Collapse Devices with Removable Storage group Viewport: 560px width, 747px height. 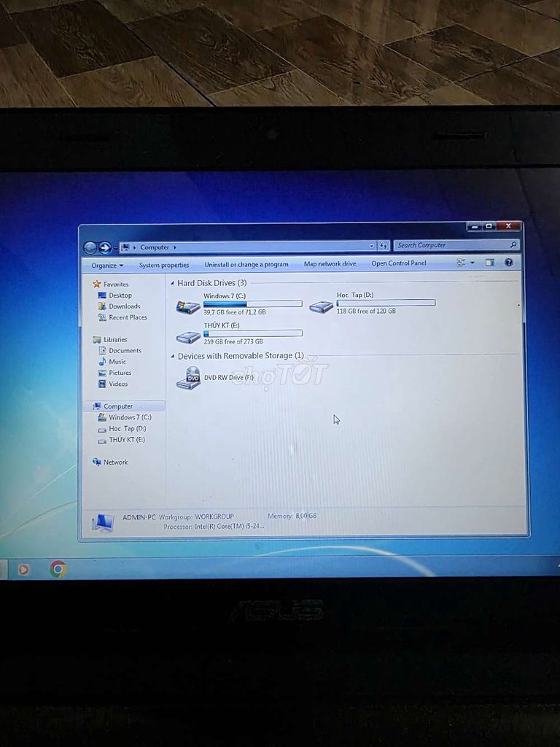point(172,356)
